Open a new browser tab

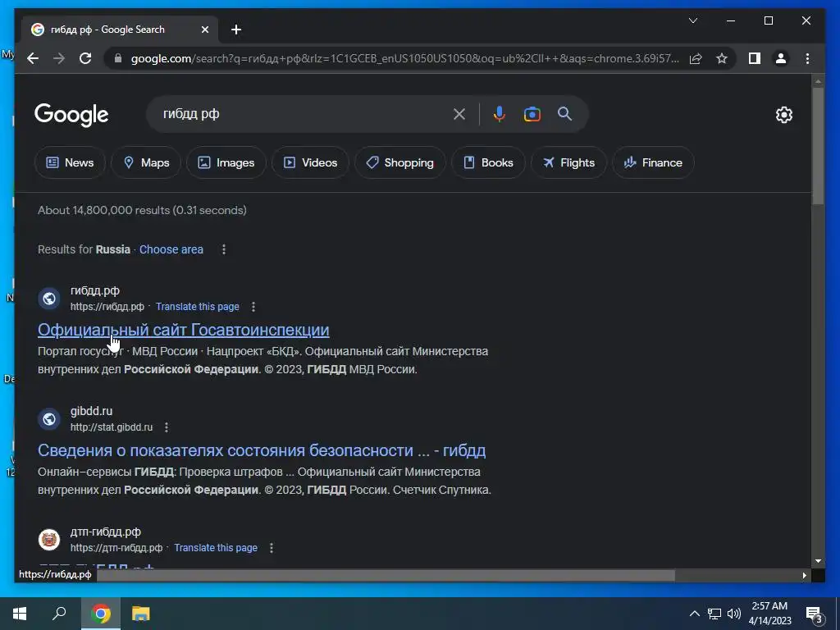236,30
